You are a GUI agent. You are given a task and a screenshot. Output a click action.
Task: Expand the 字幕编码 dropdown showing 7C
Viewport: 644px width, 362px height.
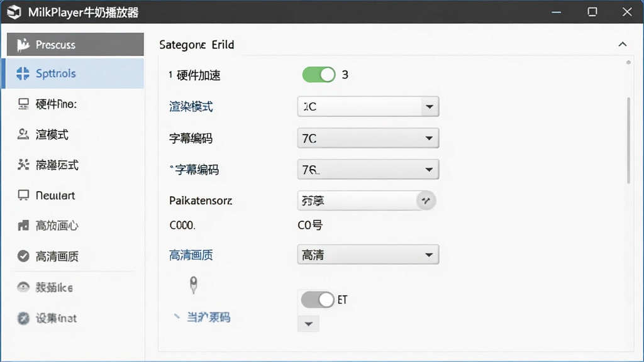click(x=368, y=138)
